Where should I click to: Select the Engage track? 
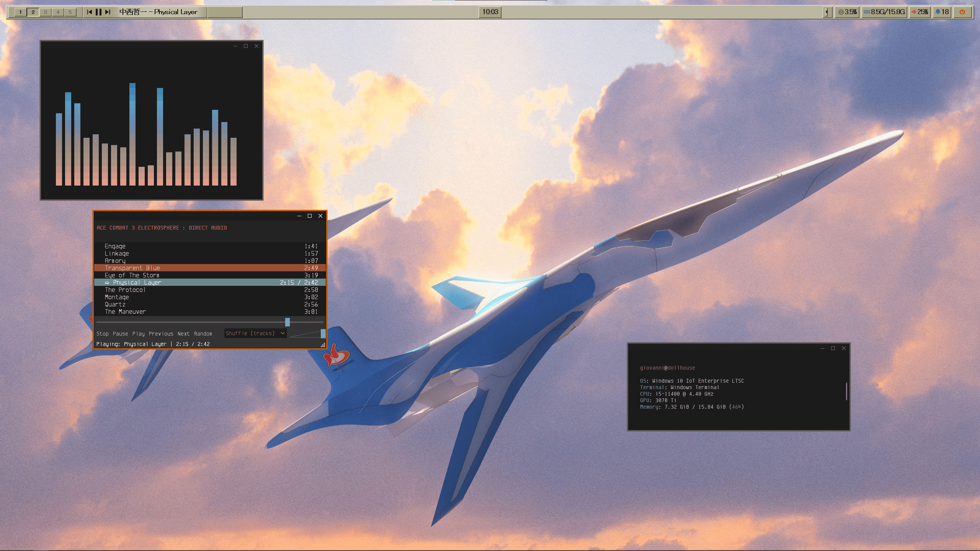click(210, 246)
